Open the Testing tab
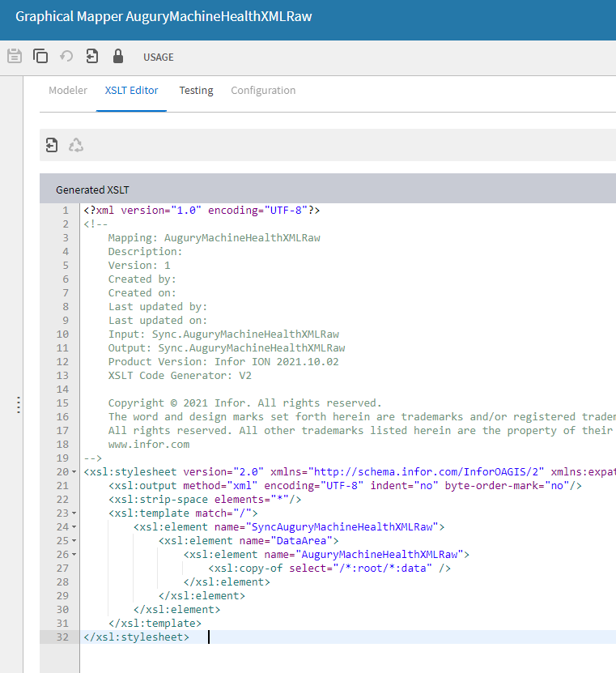The height and width of the screenshot is (673, 616). coord(196,90)
